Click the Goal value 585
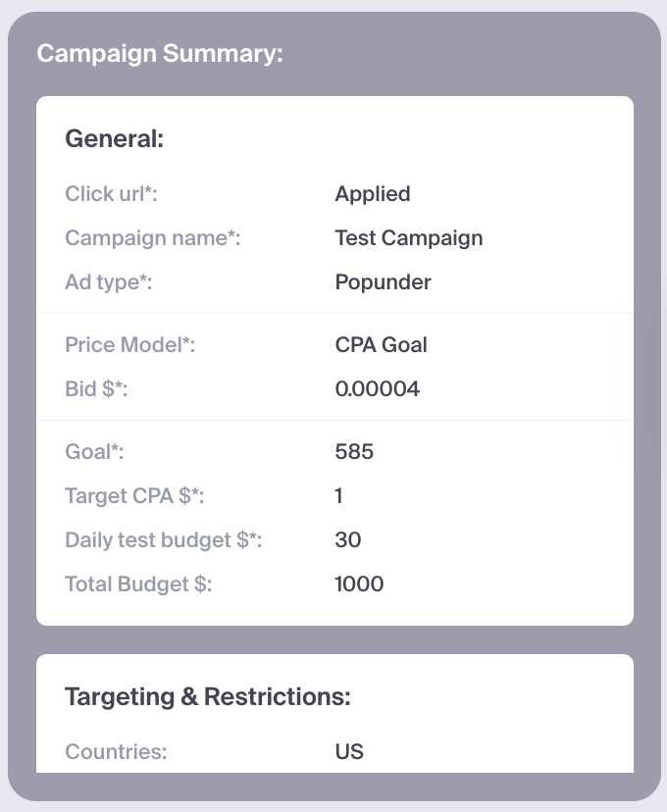Viewport: 667px width, 812px height. pos(354,452)
